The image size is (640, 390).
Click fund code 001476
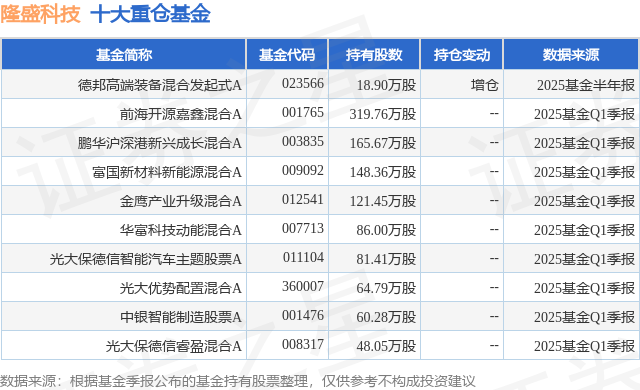click(303, 315)
